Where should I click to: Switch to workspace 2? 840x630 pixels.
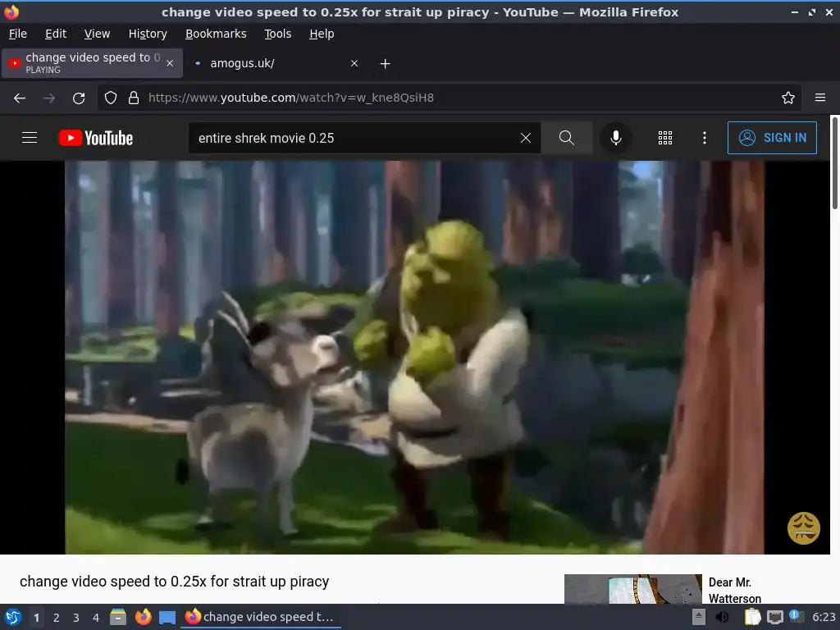[57, 618]
